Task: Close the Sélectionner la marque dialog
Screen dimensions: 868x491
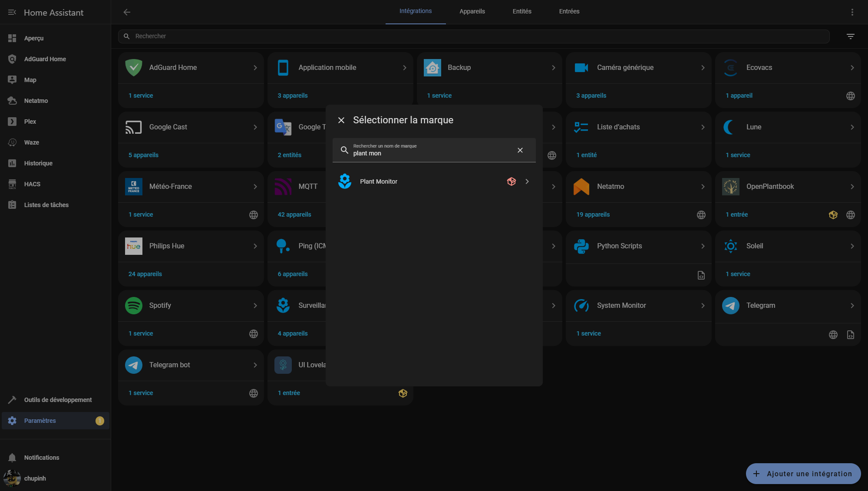Action: pyautogui.click(x=341, y=120)
